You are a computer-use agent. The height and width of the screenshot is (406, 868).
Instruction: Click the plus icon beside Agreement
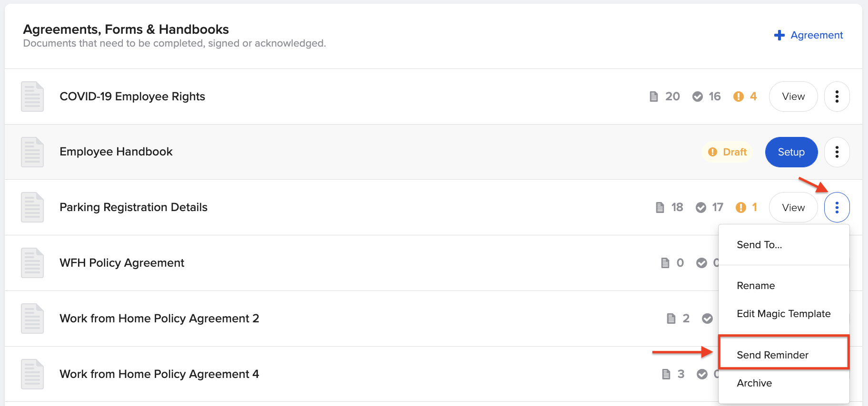click(x=779, y=35)
